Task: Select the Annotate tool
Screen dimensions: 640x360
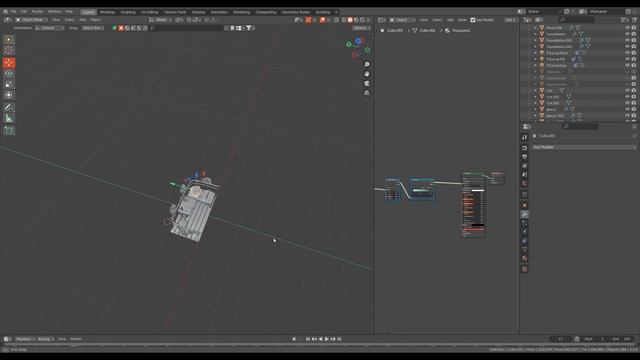Action: (9, 107)
